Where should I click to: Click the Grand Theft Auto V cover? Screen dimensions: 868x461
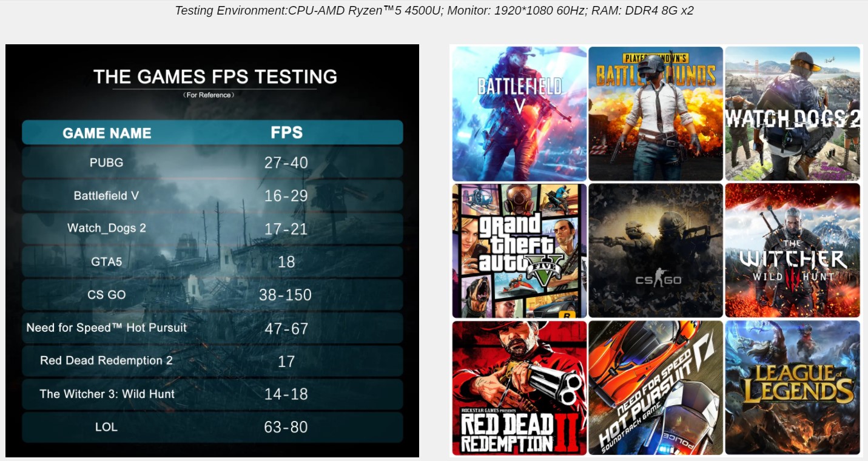click(x=519, y=251)
